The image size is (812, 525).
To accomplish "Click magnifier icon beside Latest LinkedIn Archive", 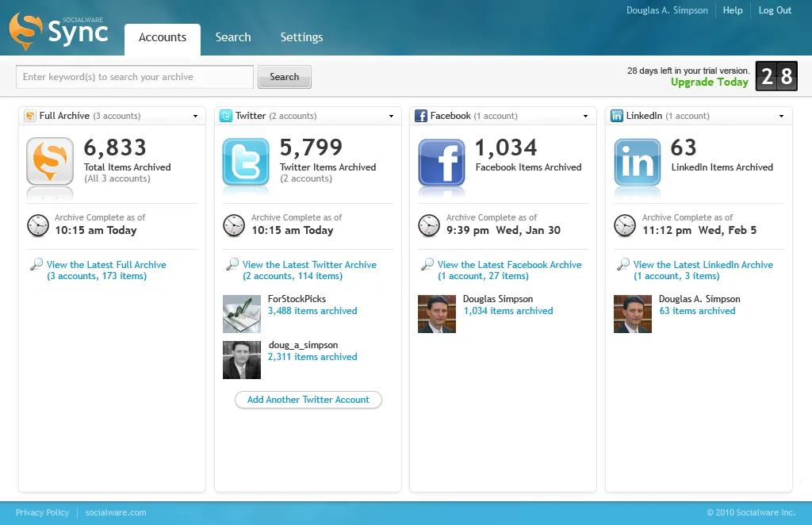I will (x=623, y=264).
